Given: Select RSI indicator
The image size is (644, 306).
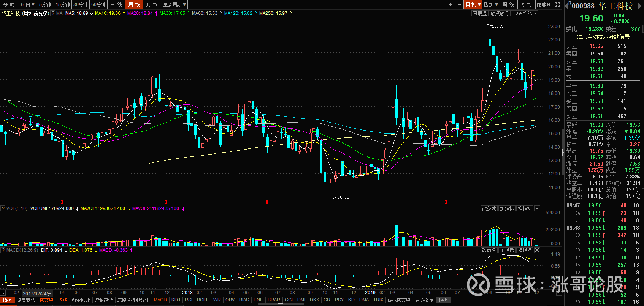Looking at the screenshot, I should (188, 300).
